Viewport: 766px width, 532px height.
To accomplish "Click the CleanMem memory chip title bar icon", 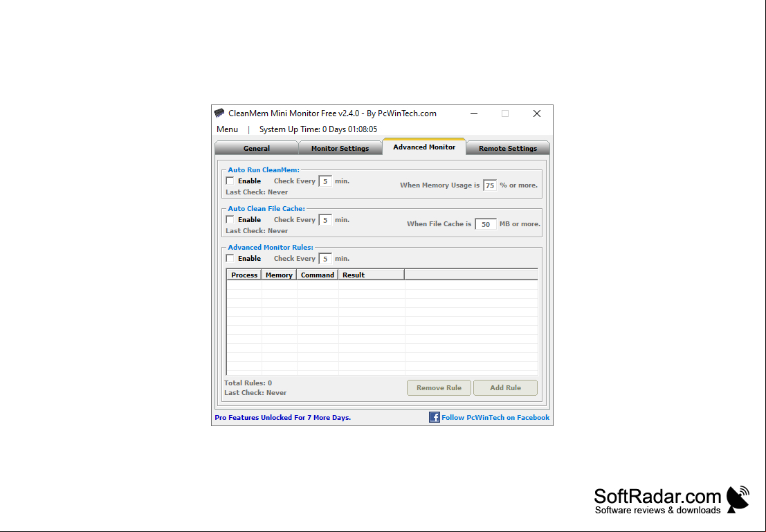I will point(219,113).
